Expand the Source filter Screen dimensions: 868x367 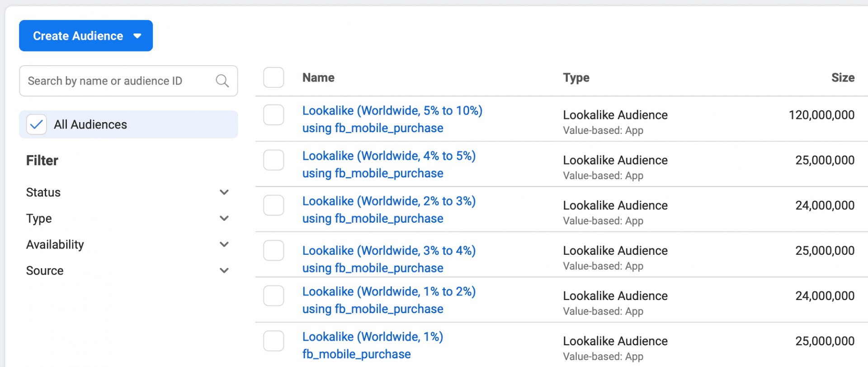(224, 270)
